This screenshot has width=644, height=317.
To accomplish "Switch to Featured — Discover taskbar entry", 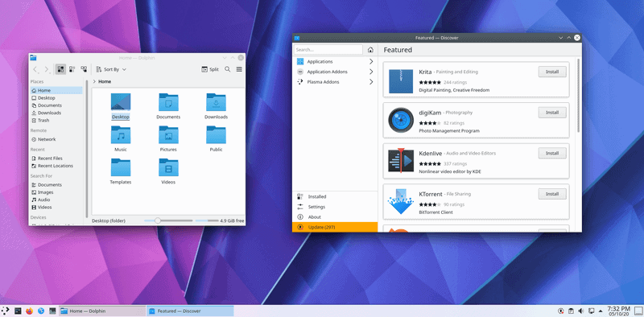I will coord(190,311).
